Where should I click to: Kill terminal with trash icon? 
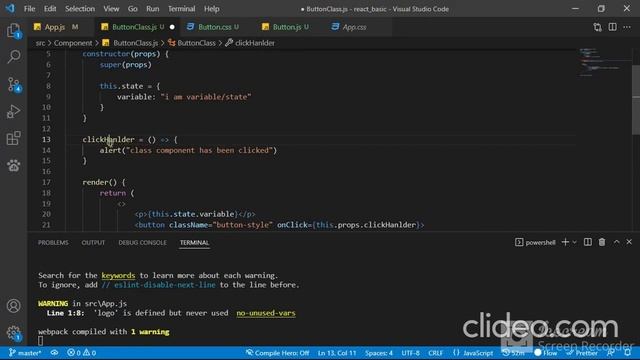click(x=602, y=242)
